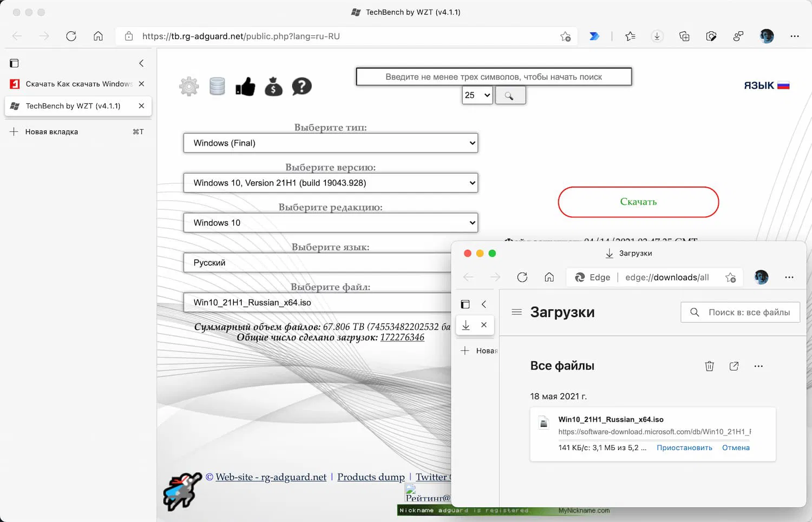Change results count in the '25' dropdown
The image size is (812, 522).
point(476,95)
